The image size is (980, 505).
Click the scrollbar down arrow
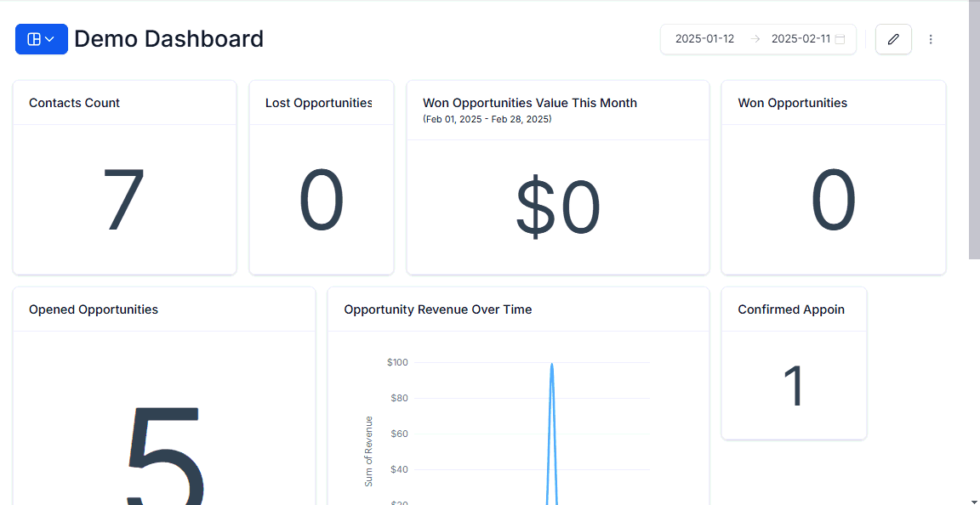tap(974, 500)
